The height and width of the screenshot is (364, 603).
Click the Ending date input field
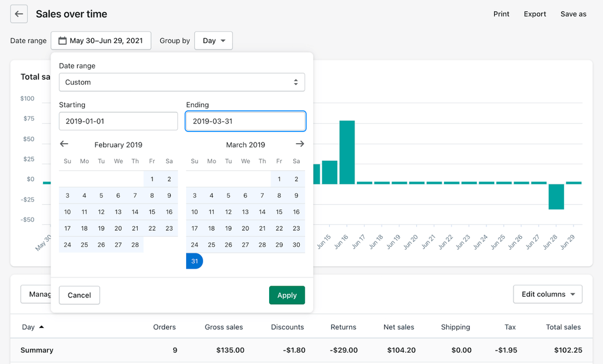coord(246,121)
